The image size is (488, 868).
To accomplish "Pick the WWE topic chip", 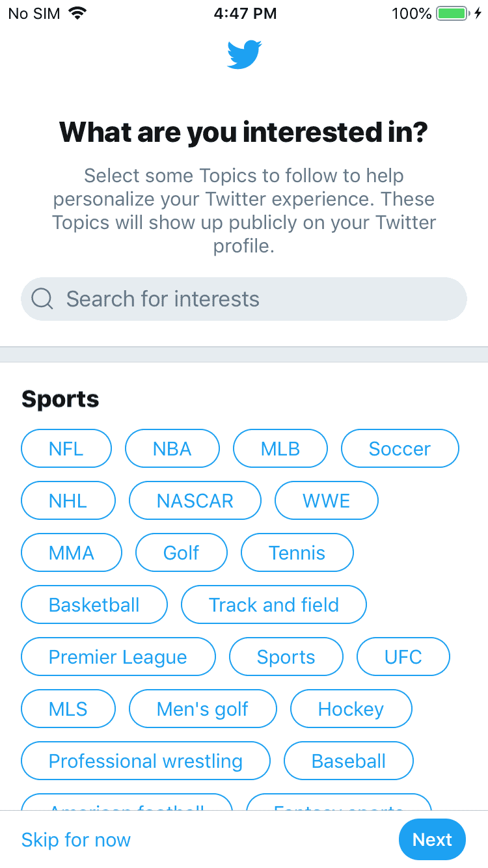I will click(x=326, y=500).
